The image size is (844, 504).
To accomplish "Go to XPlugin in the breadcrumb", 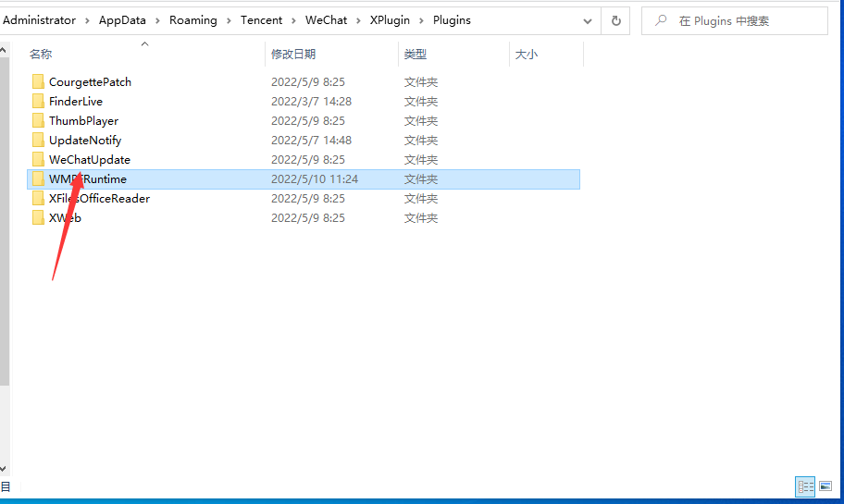I will (390, 20).
